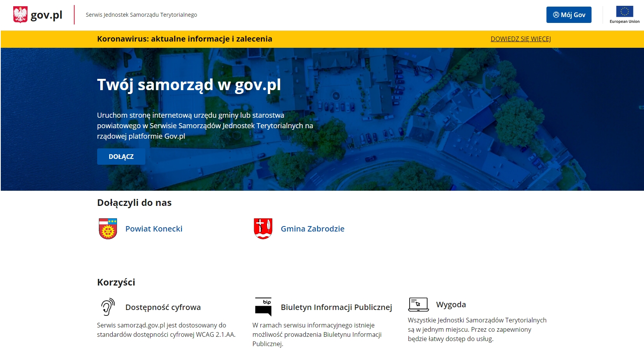Open the gov.pl home link
The width and height of the screenshot is (644, 350).
(x=46, y=15)
